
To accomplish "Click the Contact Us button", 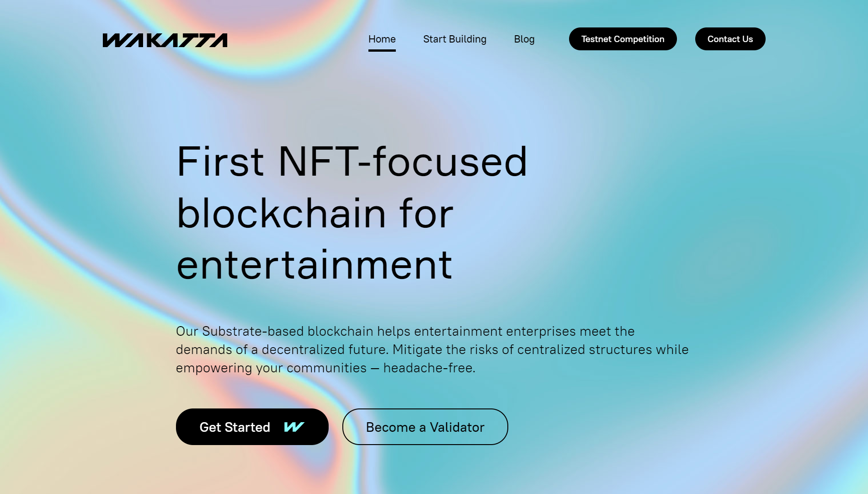I will 730,39.
